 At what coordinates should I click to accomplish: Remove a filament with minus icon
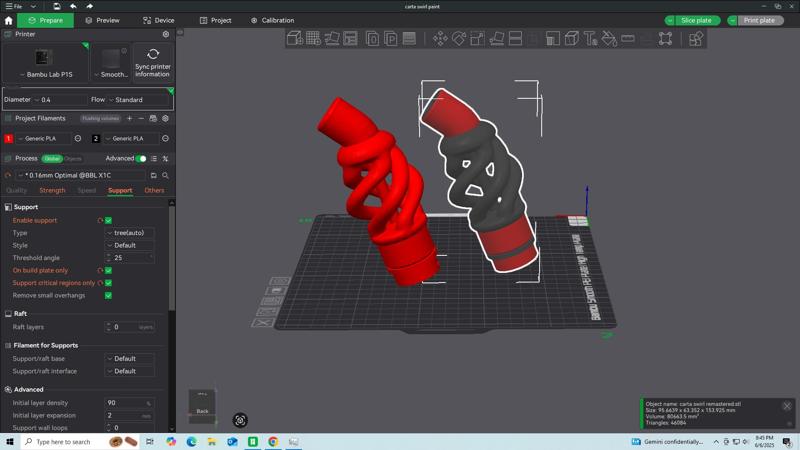coord(141,118)
